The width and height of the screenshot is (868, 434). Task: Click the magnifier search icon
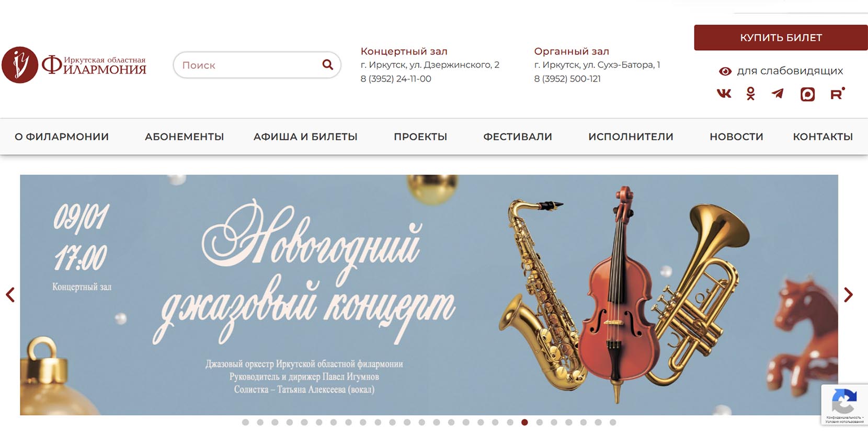click(328, 64)
